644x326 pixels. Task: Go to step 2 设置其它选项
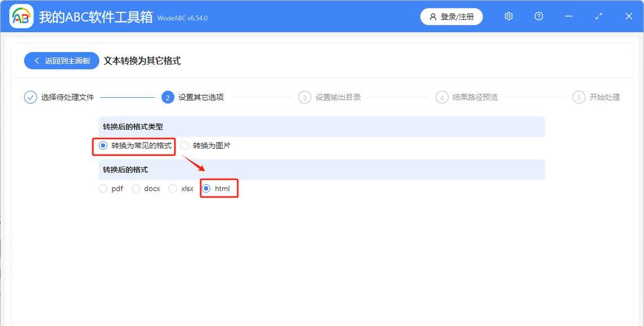click(193, 97)
